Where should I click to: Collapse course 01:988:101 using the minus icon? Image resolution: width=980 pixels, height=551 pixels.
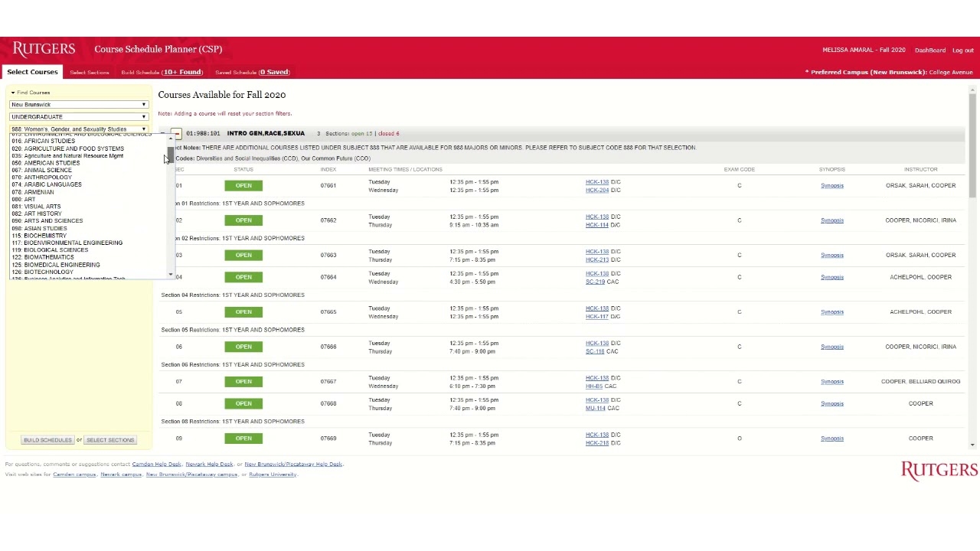click(177, 133)
